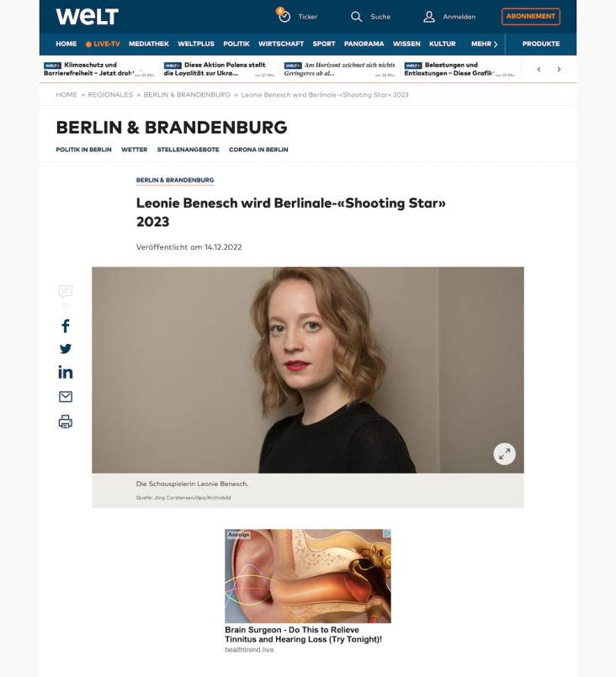Viewport: 616px width, 677px height.
Task: Follow the REGIONALES breadcrumb link
Action: click(x=110, y=94)
